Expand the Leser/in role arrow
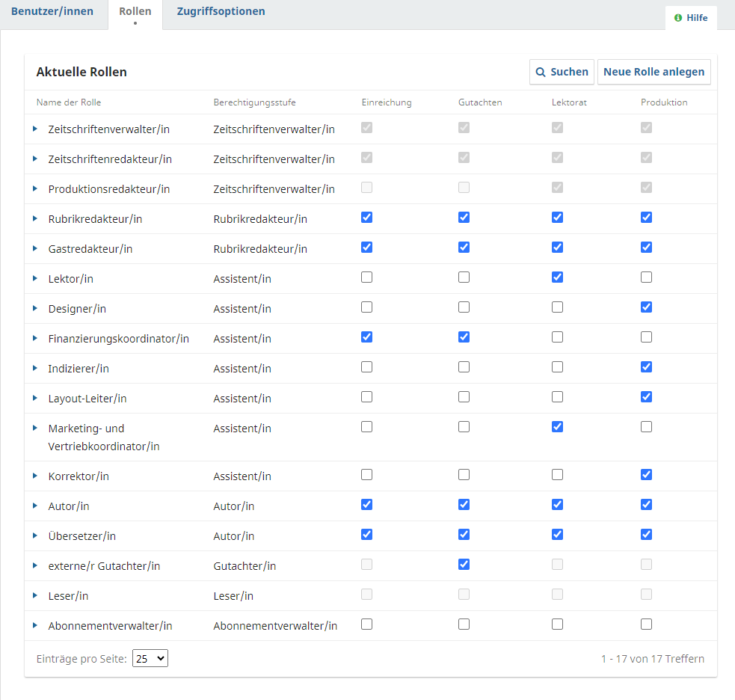 click(x=35, y=595)
